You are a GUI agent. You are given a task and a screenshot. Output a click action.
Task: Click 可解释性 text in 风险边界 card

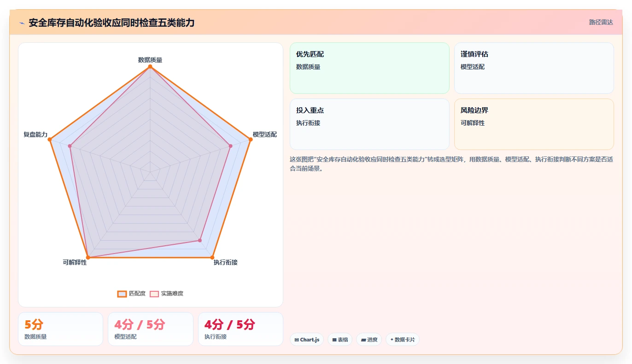click(x=473, y=123)
